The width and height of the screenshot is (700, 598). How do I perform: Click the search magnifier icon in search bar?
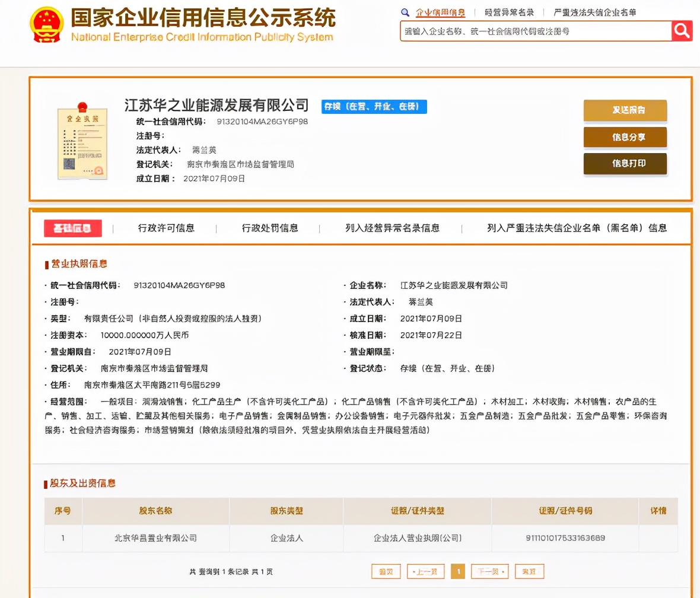coord(681,30)
